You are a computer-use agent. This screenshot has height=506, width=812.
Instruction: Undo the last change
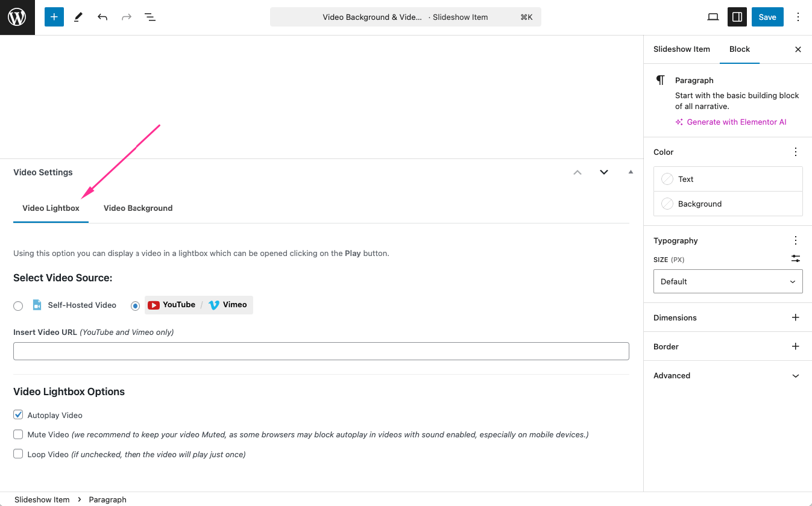point(102,17)
